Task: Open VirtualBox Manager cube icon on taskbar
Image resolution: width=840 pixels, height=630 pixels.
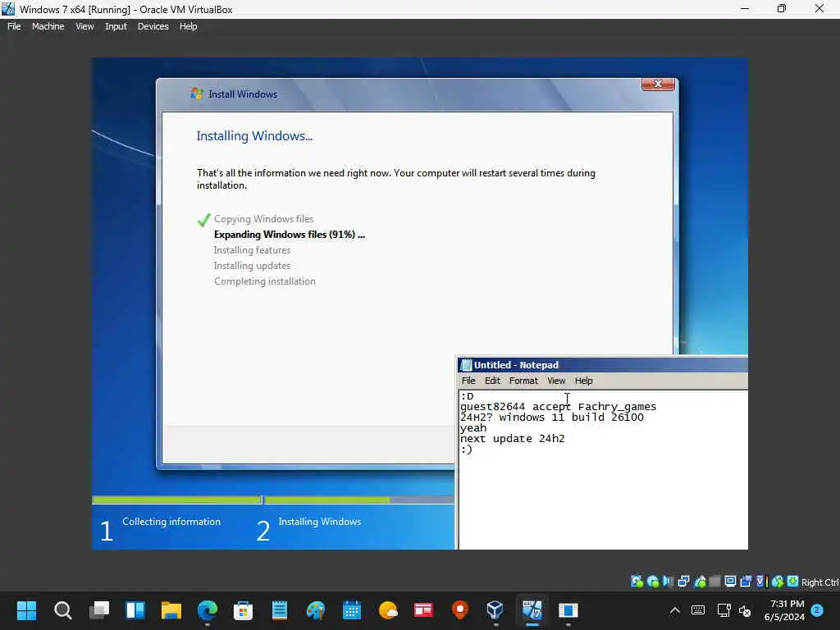Action: coord(495,609)
